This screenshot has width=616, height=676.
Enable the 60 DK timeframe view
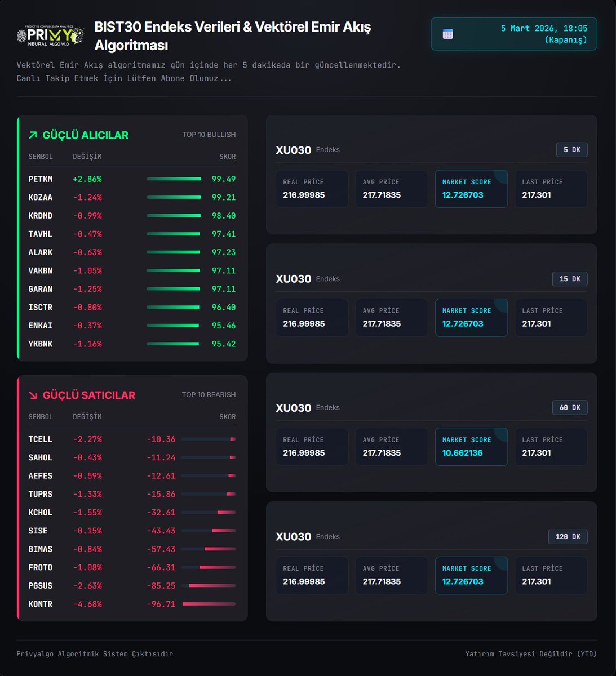(569, 407)
